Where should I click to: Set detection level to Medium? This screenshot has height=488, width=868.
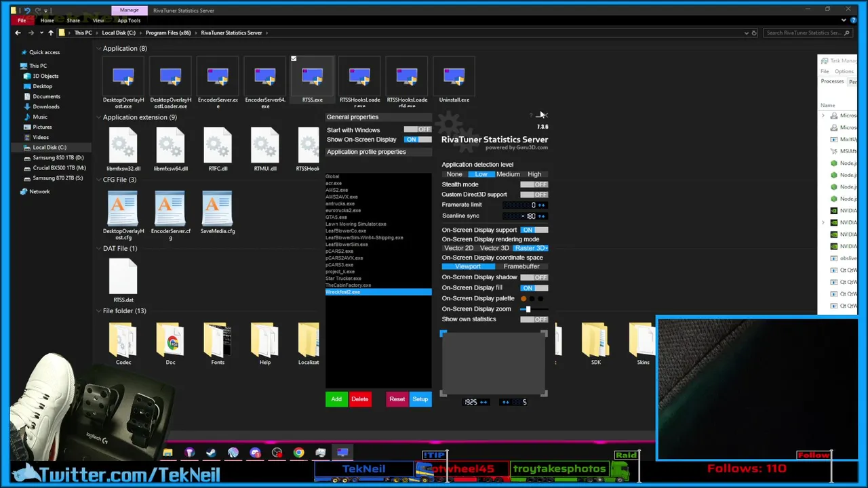[508, 174]
